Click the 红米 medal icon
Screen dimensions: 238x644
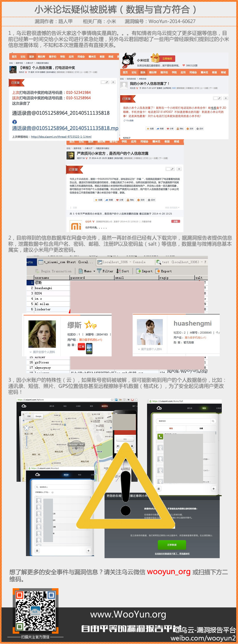81,346
